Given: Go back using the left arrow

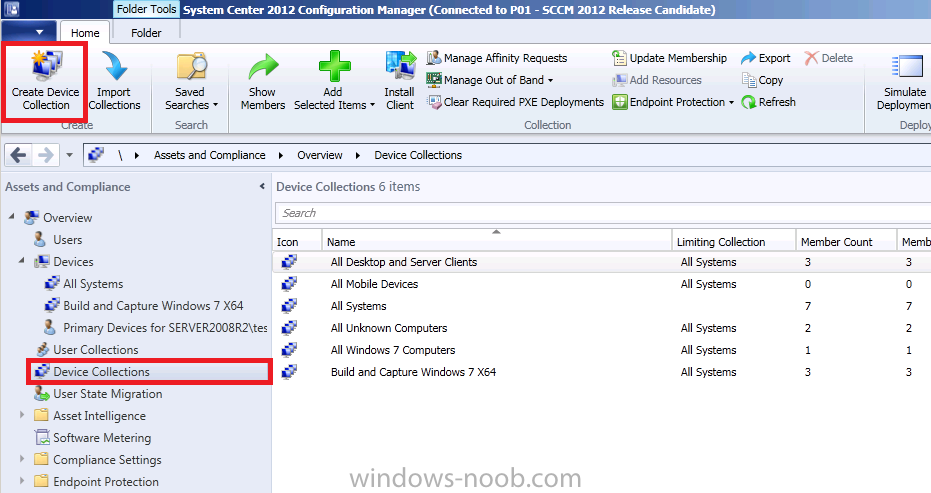Looking at the screenshot, I should [18, 155].
